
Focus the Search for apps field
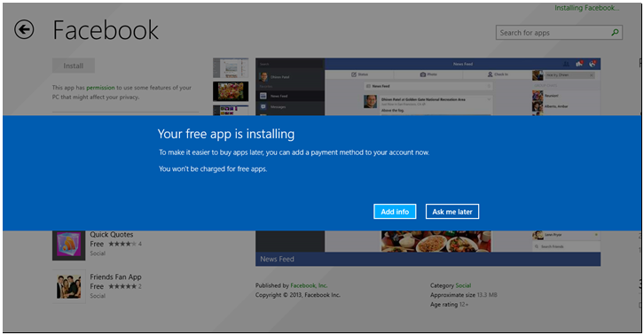click(x=559, y=33)
